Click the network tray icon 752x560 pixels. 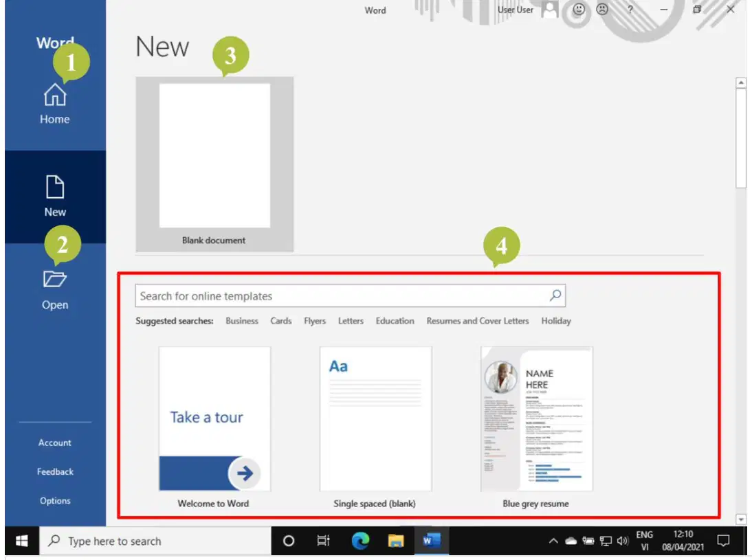[606, 541]
